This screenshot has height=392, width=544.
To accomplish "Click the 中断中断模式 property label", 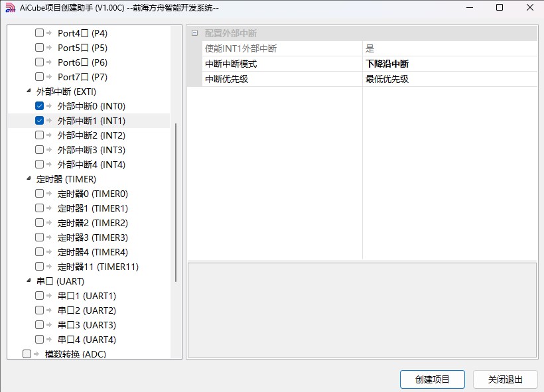I will 231,64.
